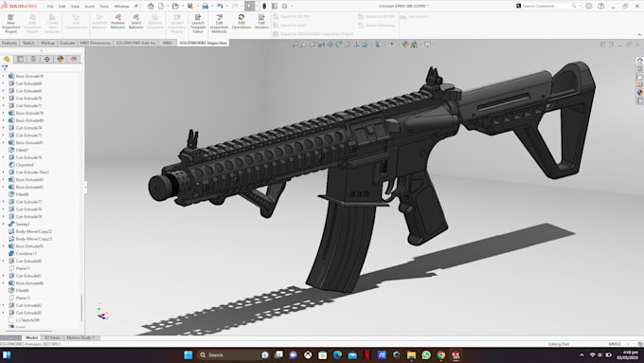Open Netflix from the taskbar
The width and height of the screenshot is (644, 363).
pos(367,354)
